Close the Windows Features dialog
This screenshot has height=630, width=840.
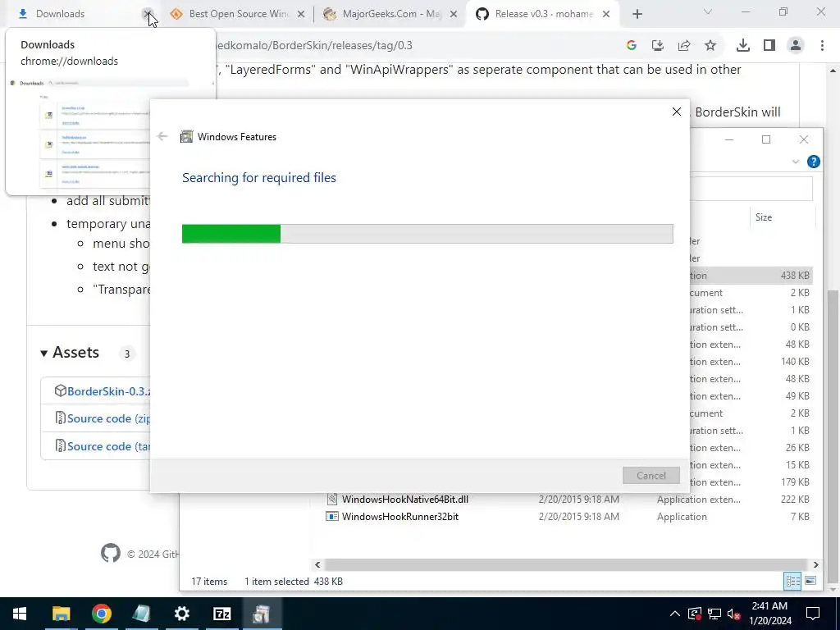coord(677,112)
